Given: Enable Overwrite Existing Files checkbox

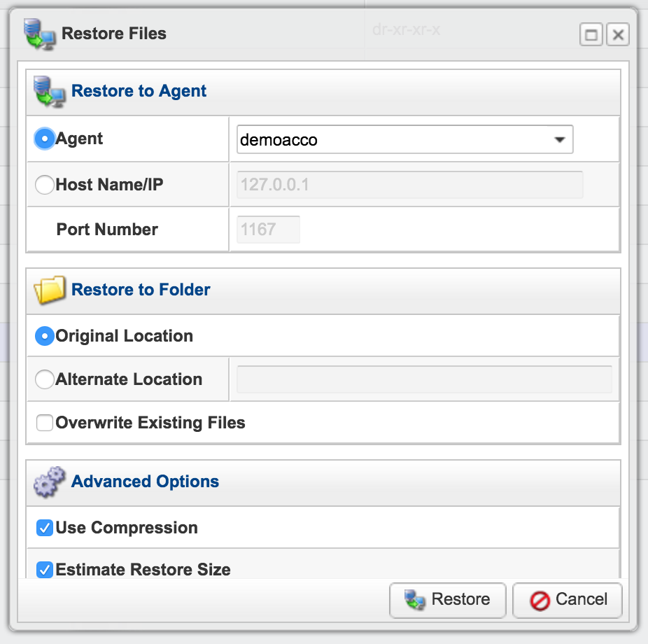Looking at the screenshot, I should point(45,423).
